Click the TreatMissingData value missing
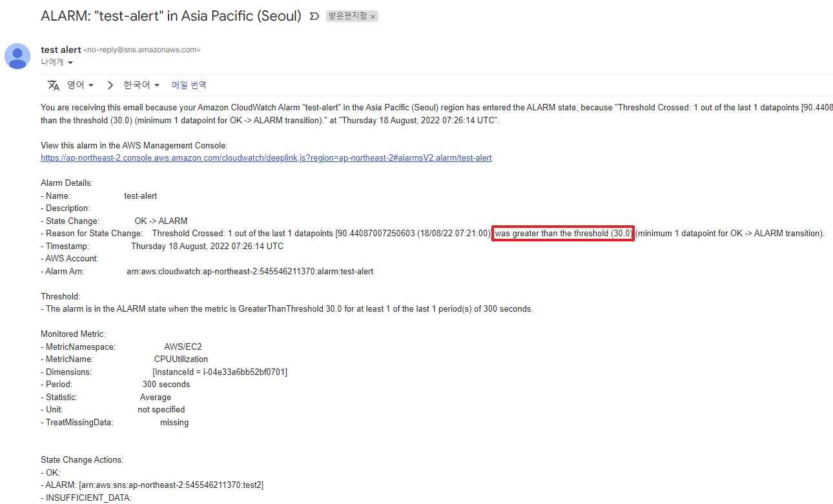The width and height of the screenshot is (833, 504). (x=174, y=422)
